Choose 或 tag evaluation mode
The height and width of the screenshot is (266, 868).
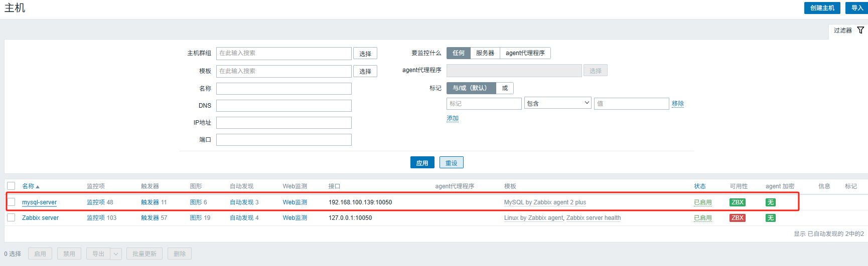505,88
